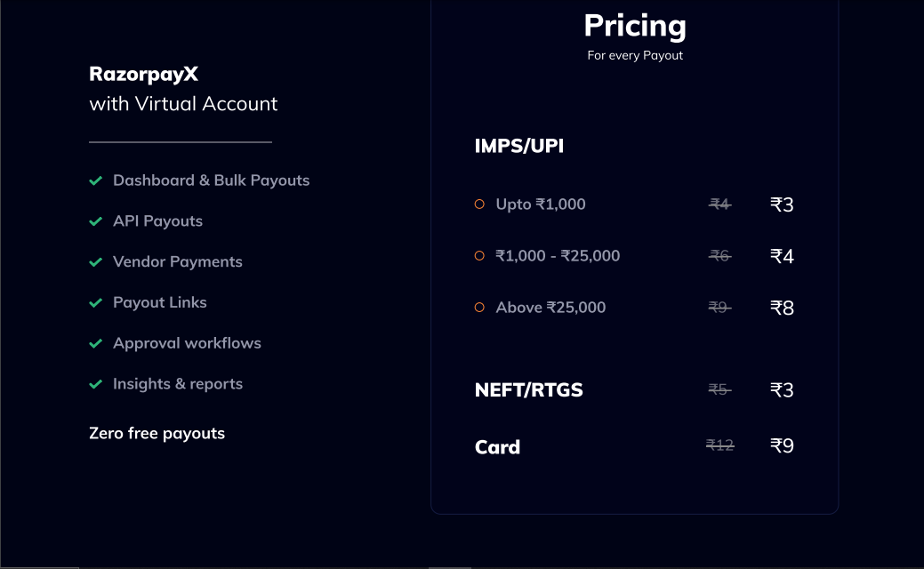Select the orange circle for Upto ₹1,000
924x569 pixels.
[x=479, y=204]
